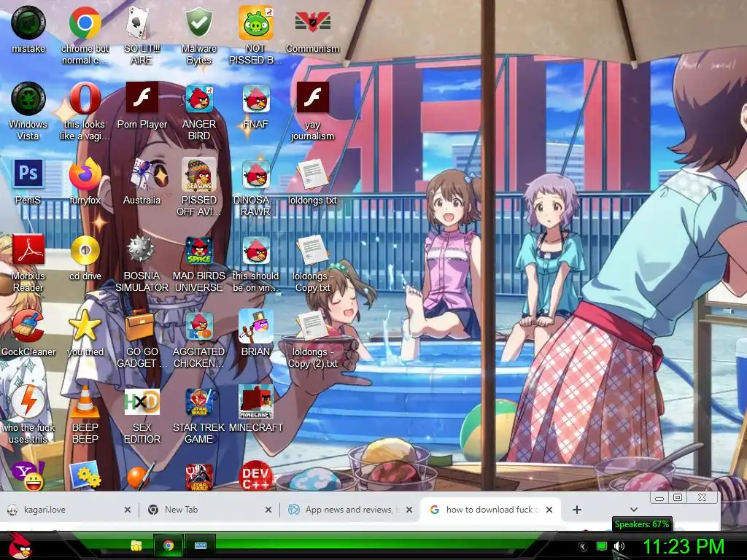Open File Explorer from the taskbar
Viewport: 747px width, 560px height.
pyautogui.click(x=136, y=545)
